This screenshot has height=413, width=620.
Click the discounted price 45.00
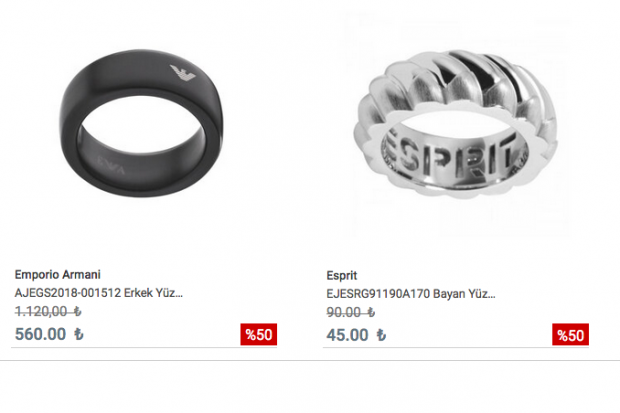[347, 335]
